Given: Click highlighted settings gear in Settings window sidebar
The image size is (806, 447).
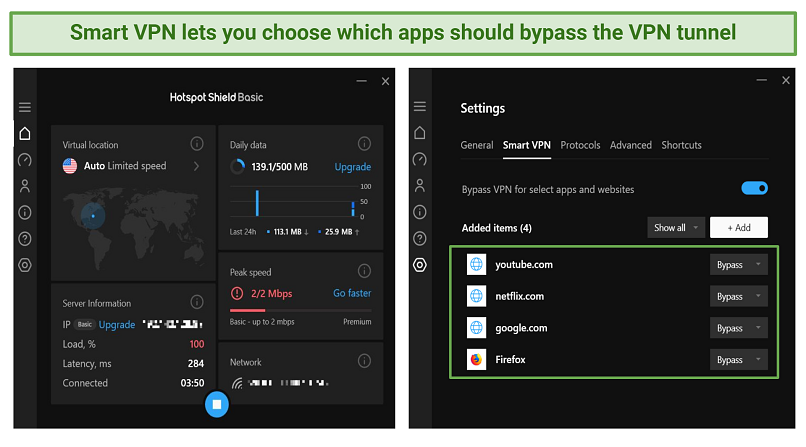Looking at the screenshot, I should click(420, 265).
